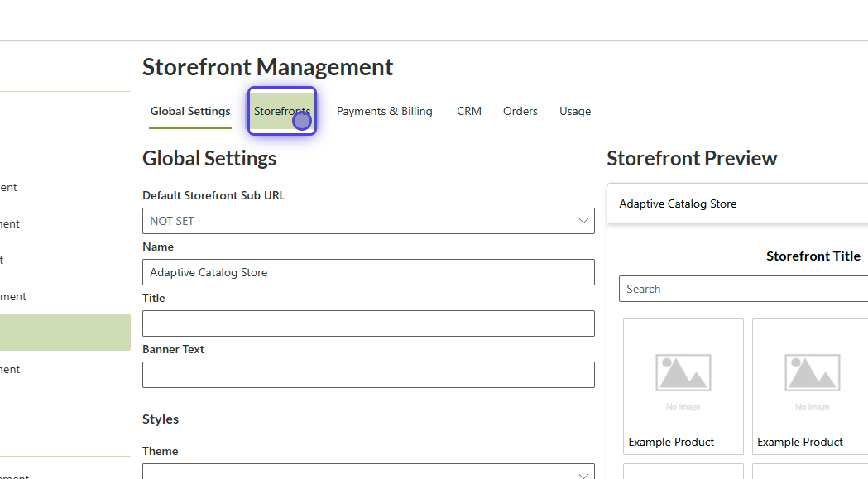
Task: Click the "Styles" section heading
Action: pos(161,419)
